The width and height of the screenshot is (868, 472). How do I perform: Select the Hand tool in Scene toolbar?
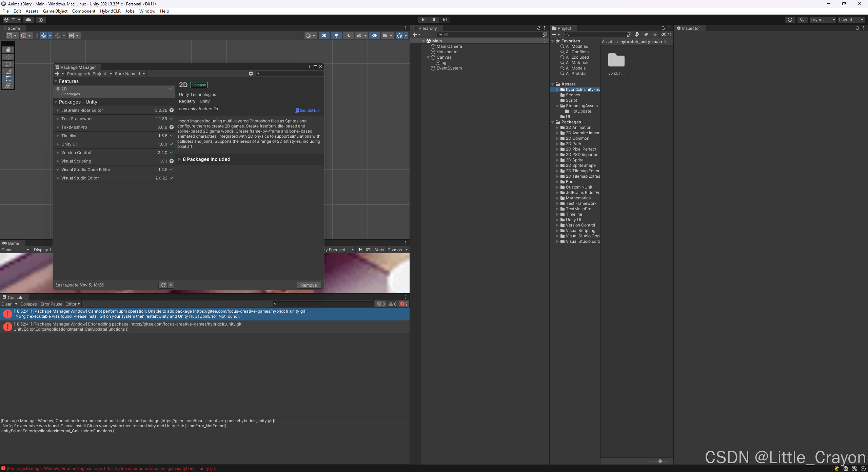tap(8, 50)
